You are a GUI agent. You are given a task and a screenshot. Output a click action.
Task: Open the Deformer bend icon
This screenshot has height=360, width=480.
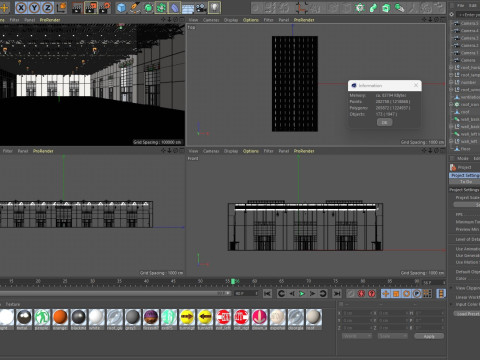pyautogui.click(x=175, y=7)
